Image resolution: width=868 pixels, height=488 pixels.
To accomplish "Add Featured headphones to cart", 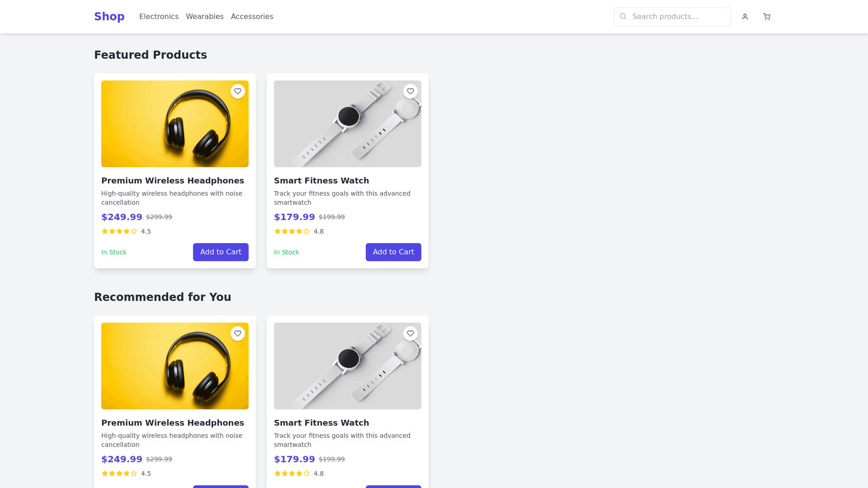I will 221,252.
